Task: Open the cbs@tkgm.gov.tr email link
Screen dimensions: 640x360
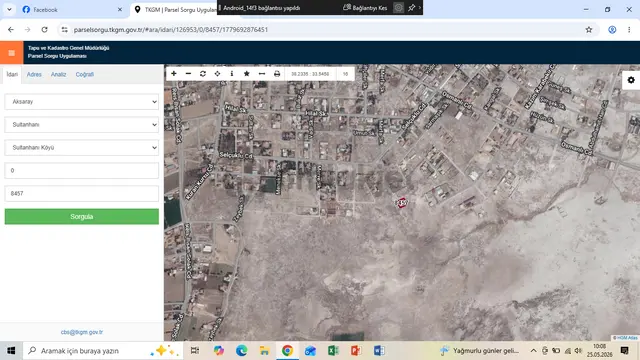Action: tap(82, 332)
